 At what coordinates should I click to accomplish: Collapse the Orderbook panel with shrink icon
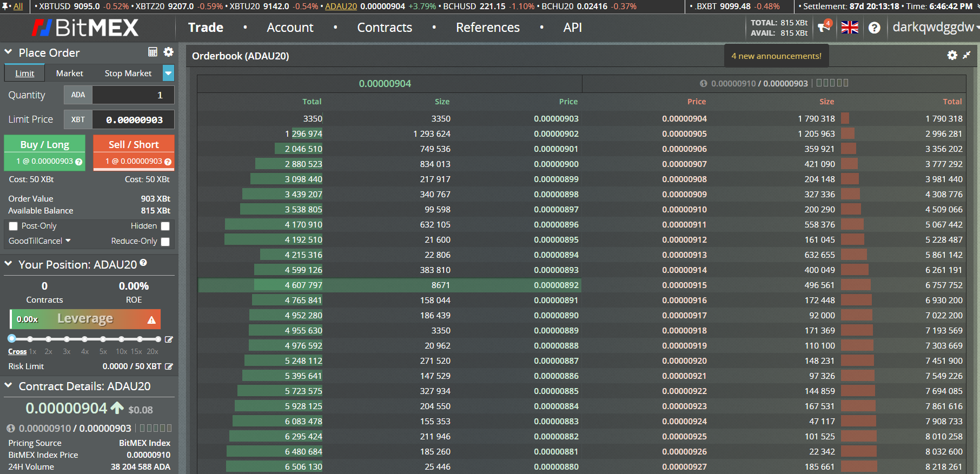967,55
